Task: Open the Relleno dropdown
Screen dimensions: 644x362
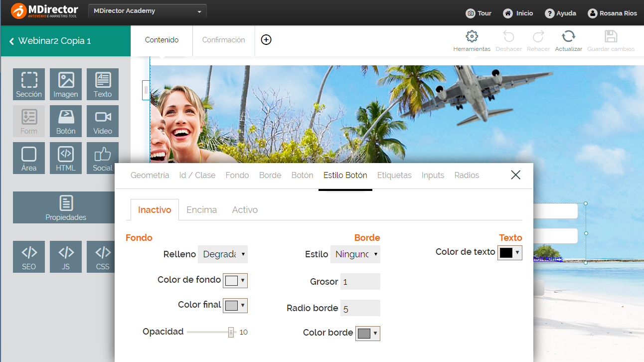Action: pos(223,254)
